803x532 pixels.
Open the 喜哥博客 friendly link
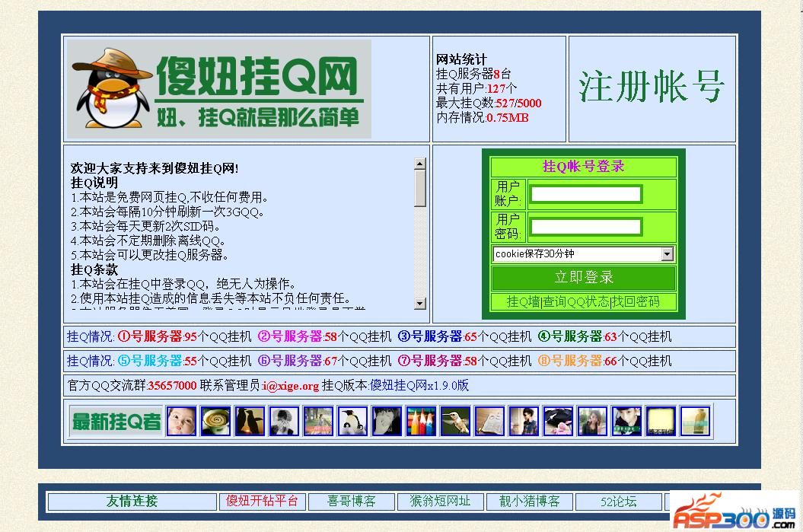[x=352, y=502]
